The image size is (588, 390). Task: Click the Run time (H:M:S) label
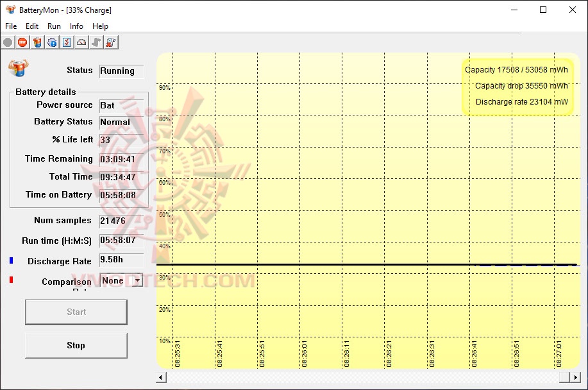click(x=56, y=241)
